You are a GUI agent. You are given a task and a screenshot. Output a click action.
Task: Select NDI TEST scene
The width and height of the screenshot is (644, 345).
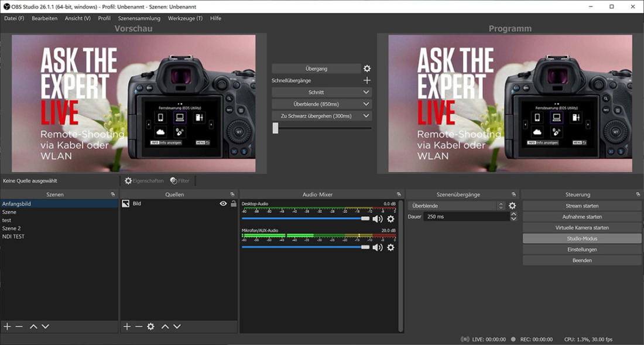[x=59, y=237]
